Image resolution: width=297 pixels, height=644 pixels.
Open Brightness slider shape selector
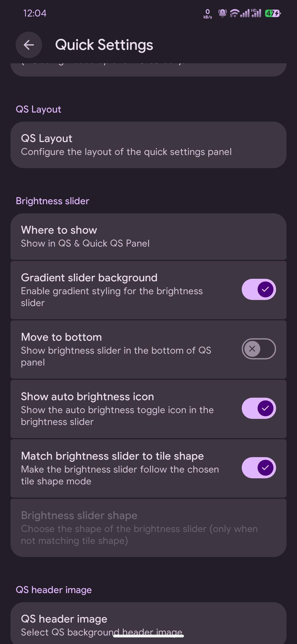148,528
